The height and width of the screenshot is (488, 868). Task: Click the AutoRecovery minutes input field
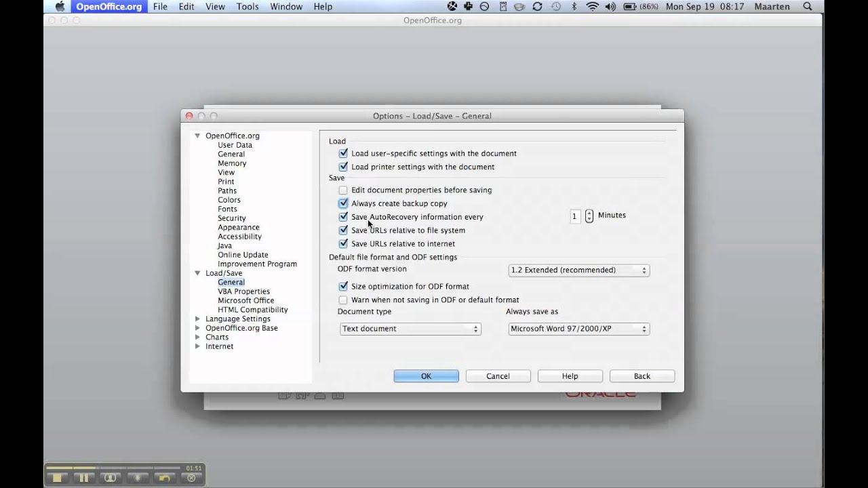[575, 216]
